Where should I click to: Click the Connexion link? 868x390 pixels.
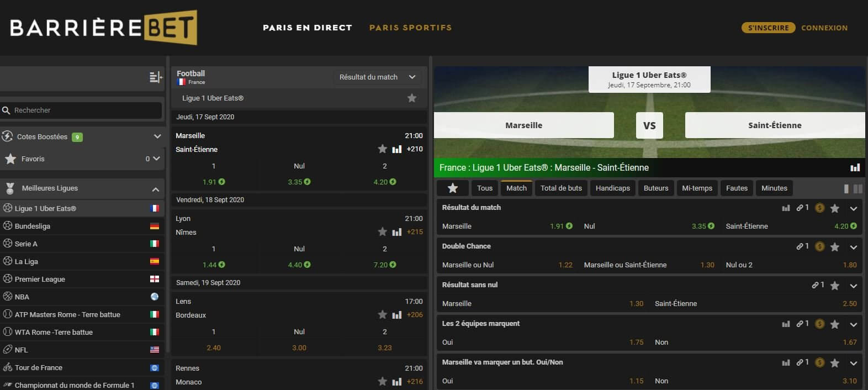(x=824, y=28)
